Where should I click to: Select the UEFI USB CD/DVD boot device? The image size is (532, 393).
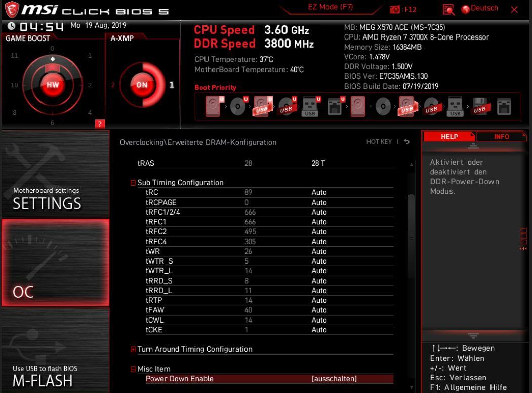(x=287, y=106)
